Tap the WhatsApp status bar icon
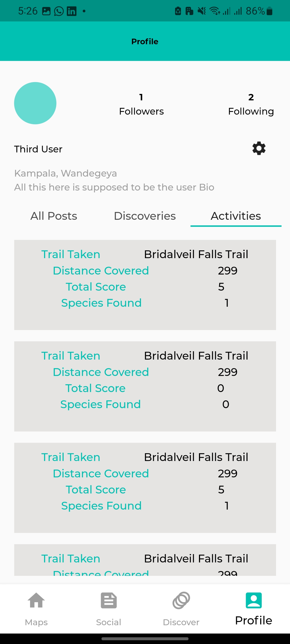Image resolution: width=290 pixels, height=644 pixels. point(59,11)
